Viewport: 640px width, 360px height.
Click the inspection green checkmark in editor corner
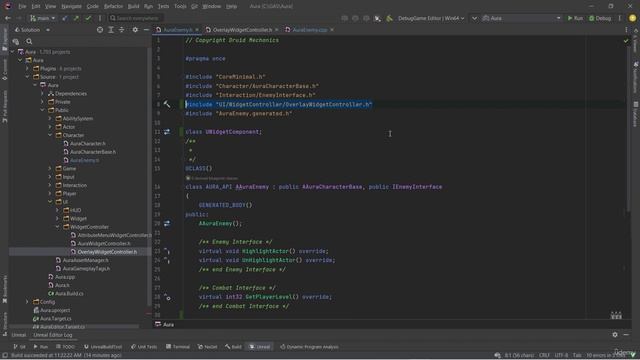click(626, 41)
